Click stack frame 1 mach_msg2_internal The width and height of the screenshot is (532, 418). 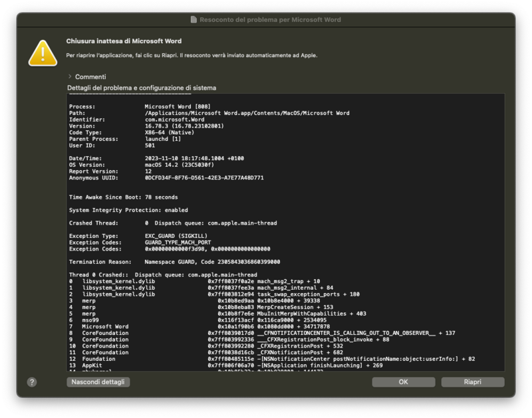[x=201, y=288]
